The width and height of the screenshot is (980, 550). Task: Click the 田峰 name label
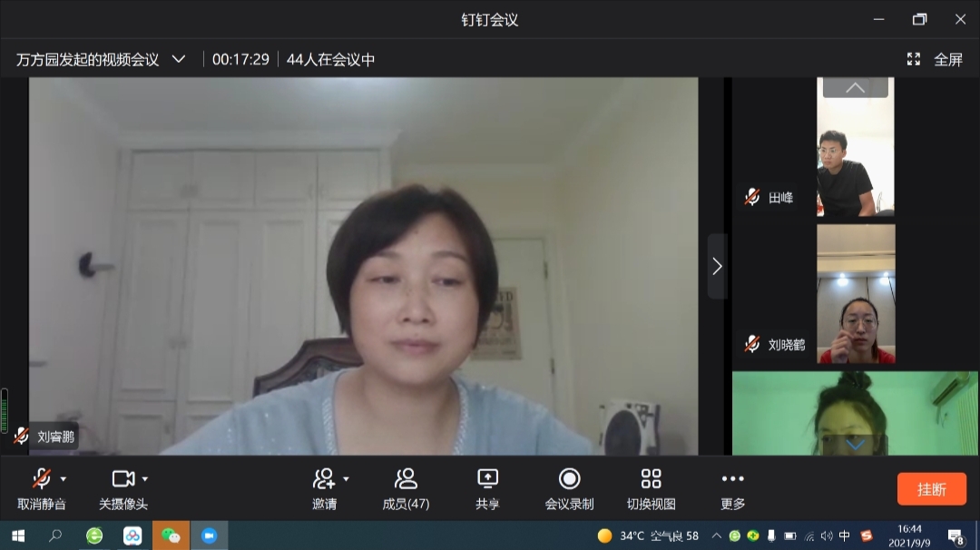click(x=780, y=198)
